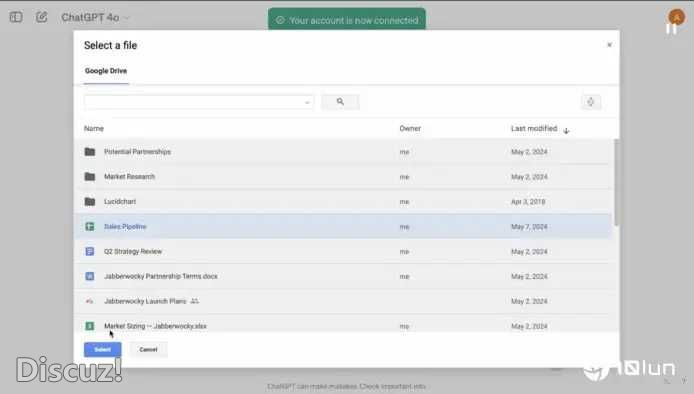Start a new chat with pencil icon
This screenshot has height=394, width=694.
(x=42, y=17)
